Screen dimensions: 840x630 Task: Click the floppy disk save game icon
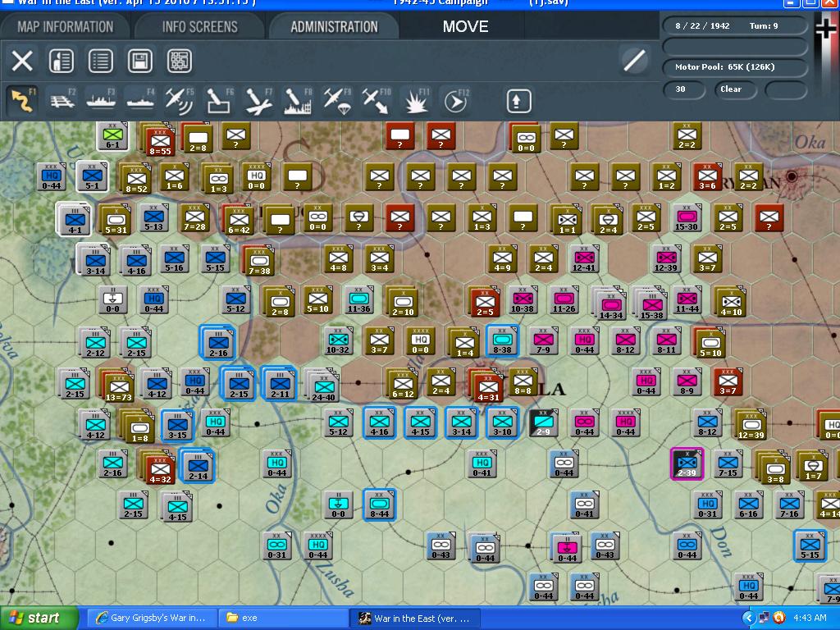click(x=139, y=61)
